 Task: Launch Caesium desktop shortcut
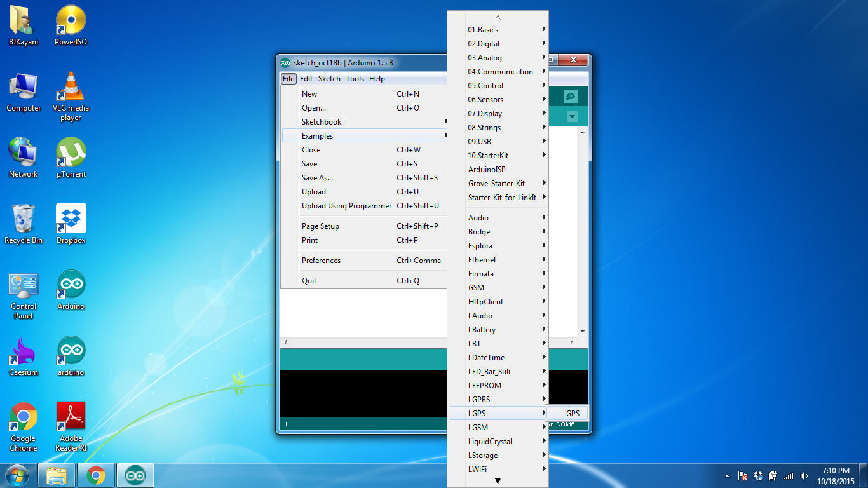24,356
